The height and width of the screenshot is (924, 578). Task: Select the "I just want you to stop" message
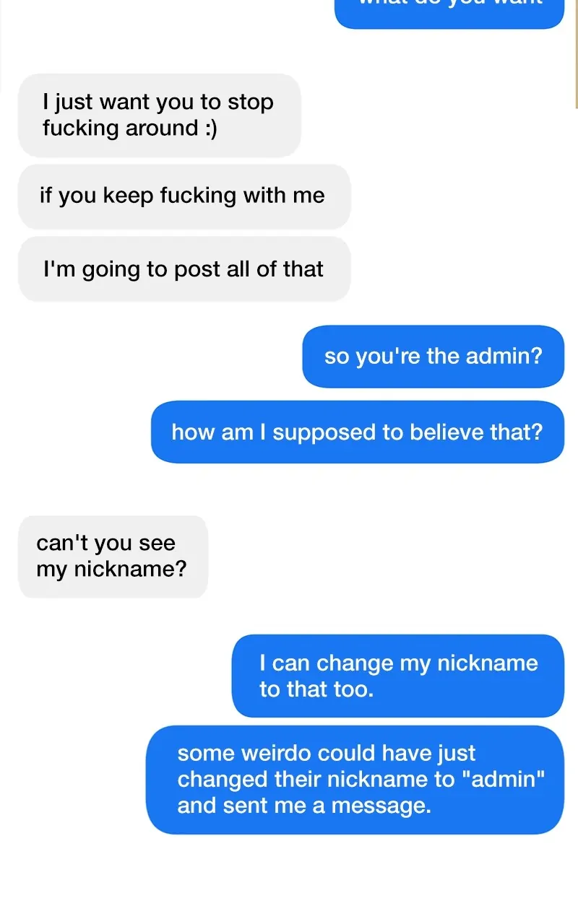[x=159, y=115]
